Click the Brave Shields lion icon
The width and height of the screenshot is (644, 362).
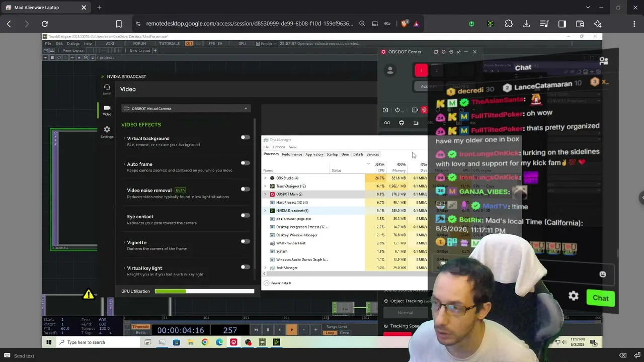pyautogui.click(x=405, y=24)
